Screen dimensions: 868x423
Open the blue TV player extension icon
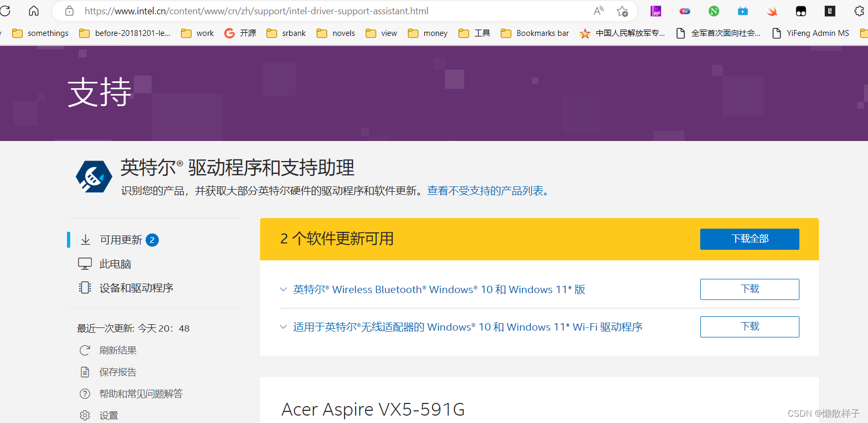pos(743,11)
